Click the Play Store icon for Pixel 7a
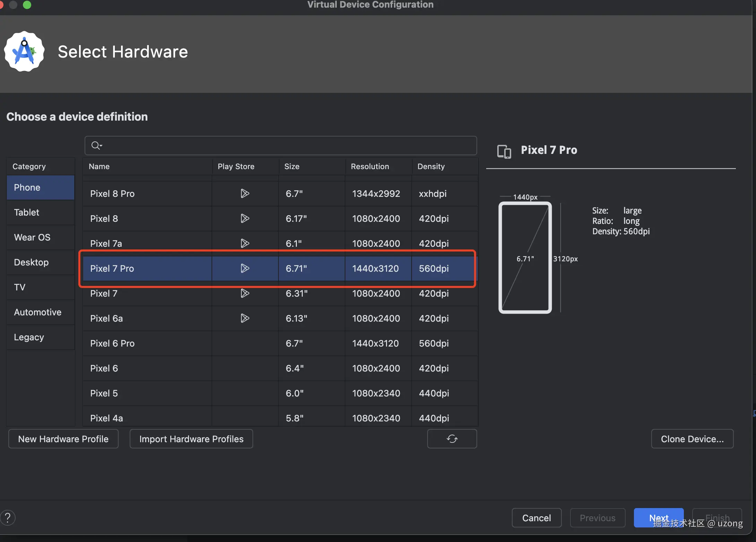The height and width of the screenshot is (542, 756). point(245,243)
